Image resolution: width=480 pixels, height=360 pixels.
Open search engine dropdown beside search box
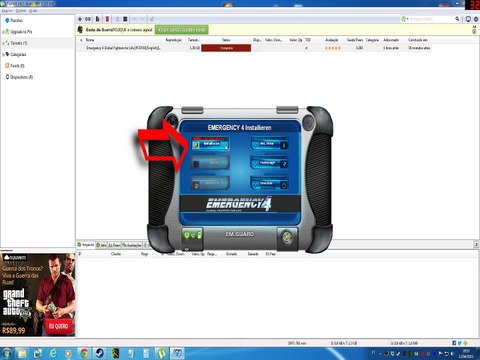(x=405, y=19)
